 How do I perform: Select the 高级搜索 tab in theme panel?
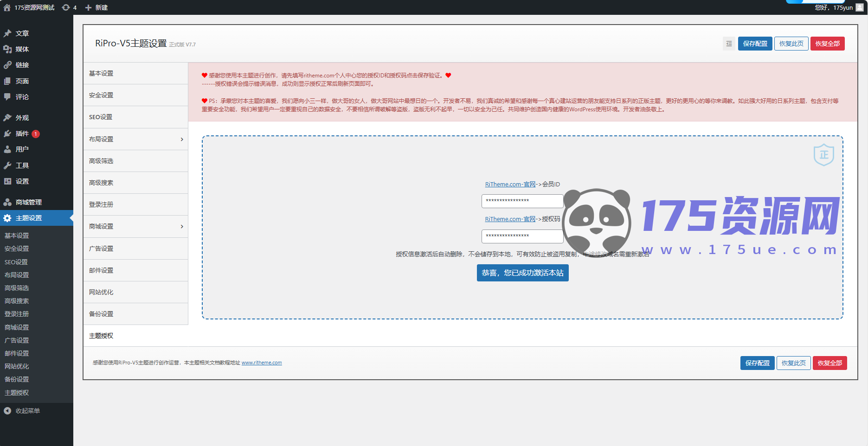[135, 183]
